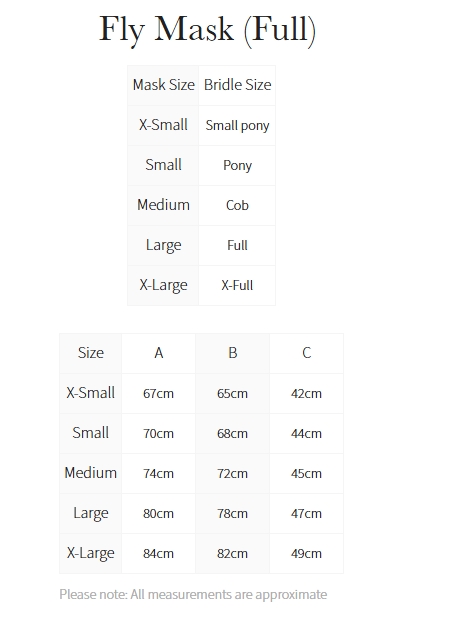The image size is (469, 638).
Task: Click the 49cm measurement cell
Action: (x=306, y=553)
